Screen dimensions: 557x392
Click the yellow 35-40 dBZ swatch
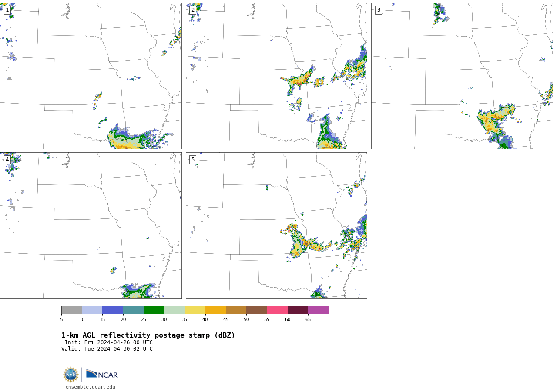pyautogui.click(x=195, y=310)
